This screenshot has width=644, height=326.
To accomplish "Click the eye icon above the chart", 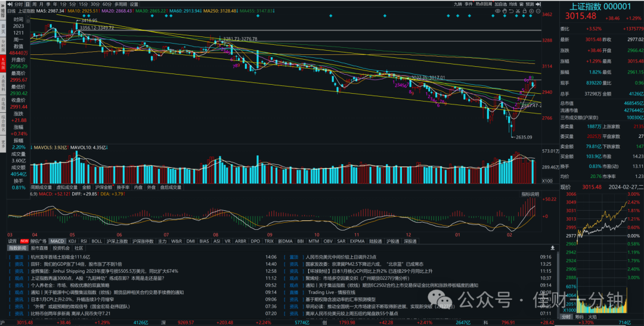I will click(x=498, y=11).
